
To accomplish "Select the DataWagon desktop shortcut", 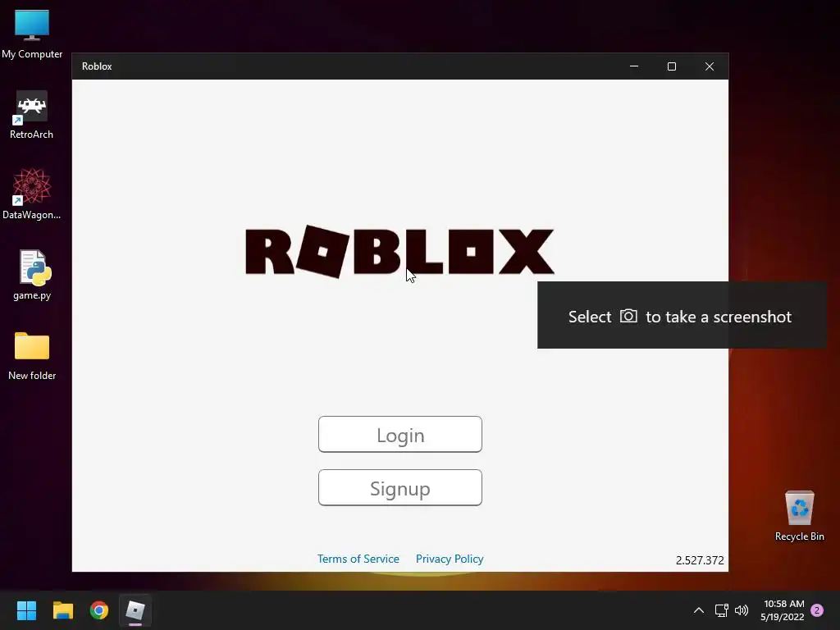I will [32, 194].
